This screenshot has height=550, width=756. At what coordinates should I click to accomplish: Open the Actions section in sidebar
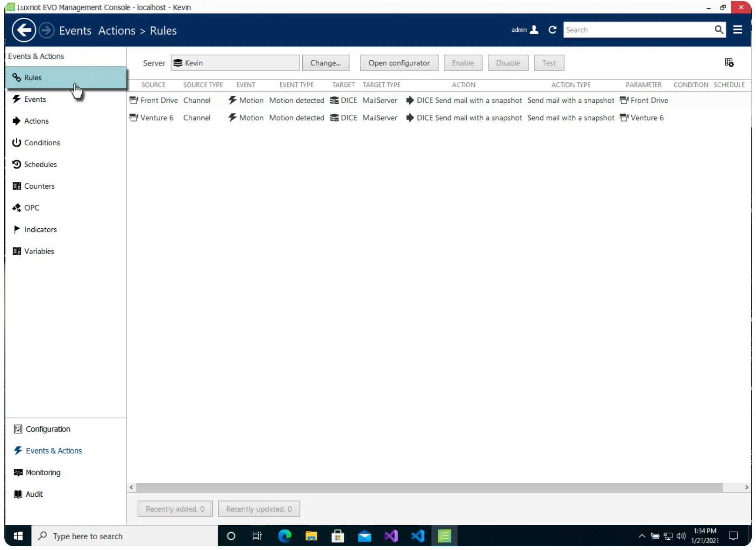point(66,121)
